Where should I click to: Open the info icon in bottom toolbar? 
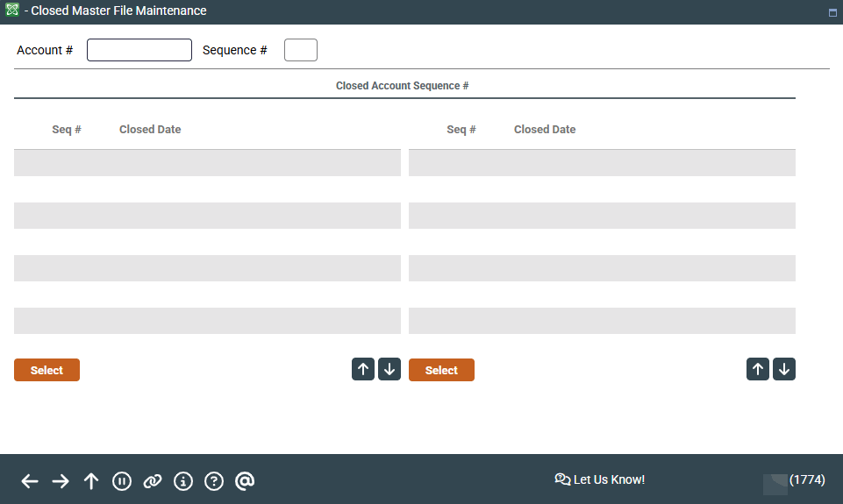click(x=183, y=481)
